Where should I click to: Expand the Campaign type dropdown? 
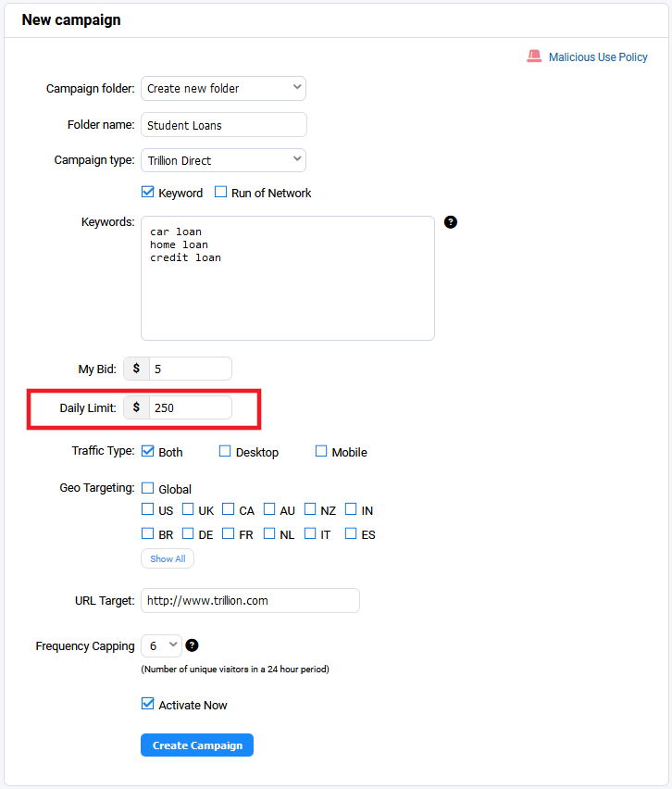tap(223, 160)
